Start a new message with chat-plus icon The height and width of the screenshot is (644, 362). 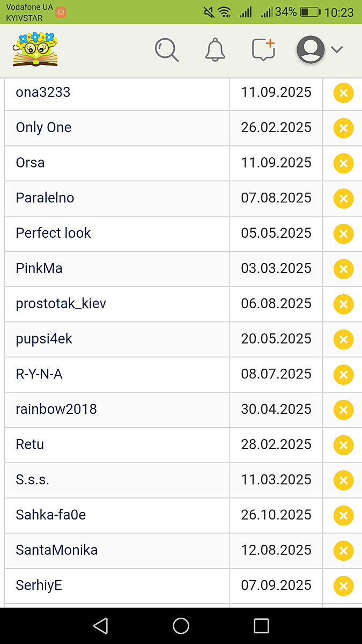263,49
